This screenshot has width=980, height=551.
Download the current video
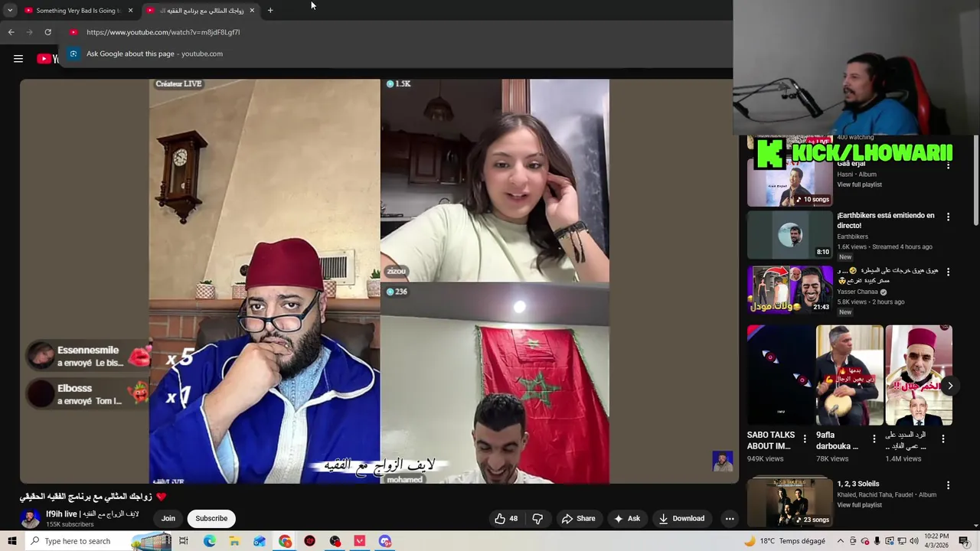tap(681, 519)
